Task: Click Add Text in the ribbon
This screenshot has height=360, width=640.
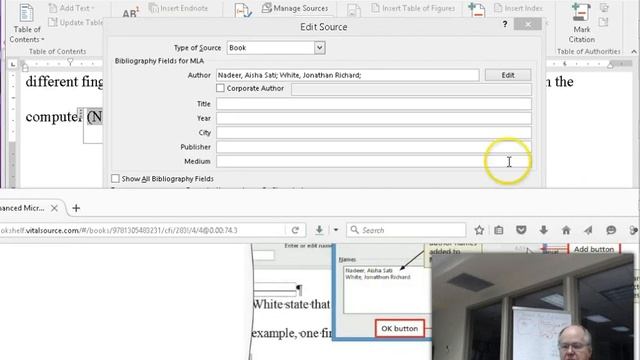Action: [x=71, y=8]
